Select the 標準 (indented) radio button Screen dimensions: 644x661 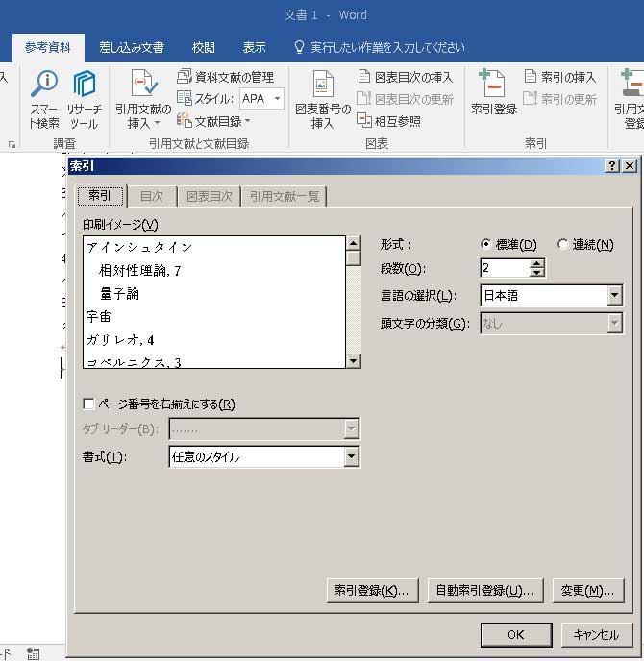[485, 245]
